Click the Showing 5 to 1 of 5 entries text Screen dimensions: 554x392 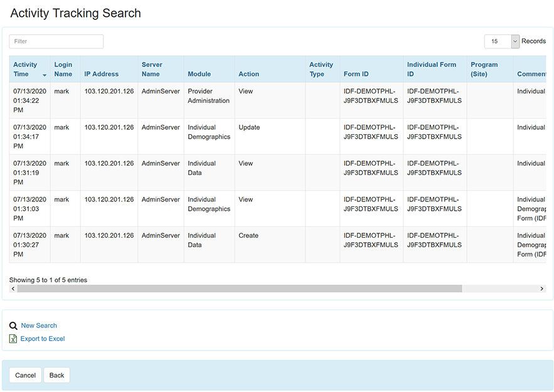[x=48, y=280]
